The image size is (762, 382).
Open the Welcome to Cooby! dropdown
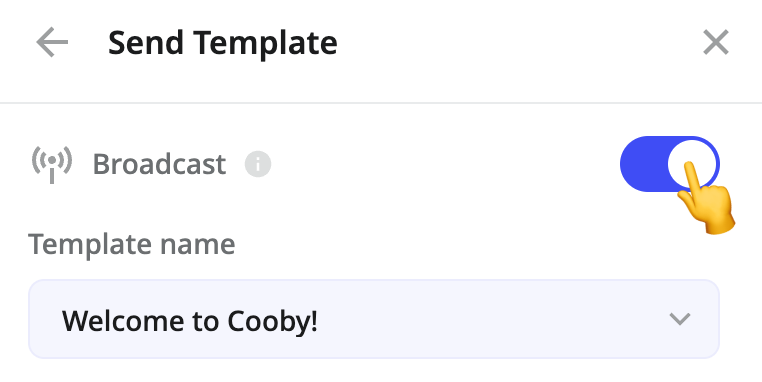pos(374,319)
